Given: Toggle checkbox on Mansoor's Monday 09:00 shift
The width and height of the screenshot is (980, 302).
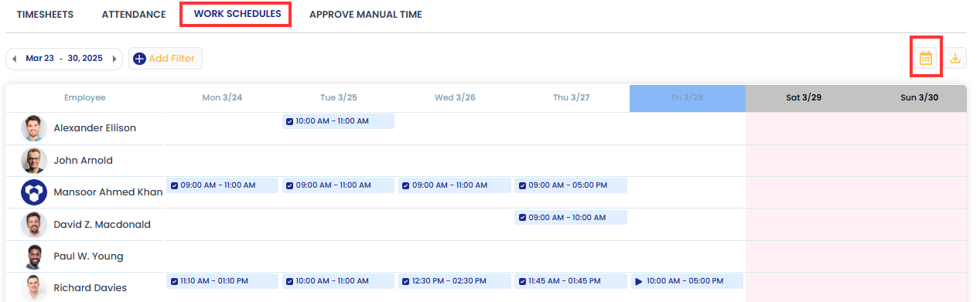Looking at the screenshot, I should 174,185.
